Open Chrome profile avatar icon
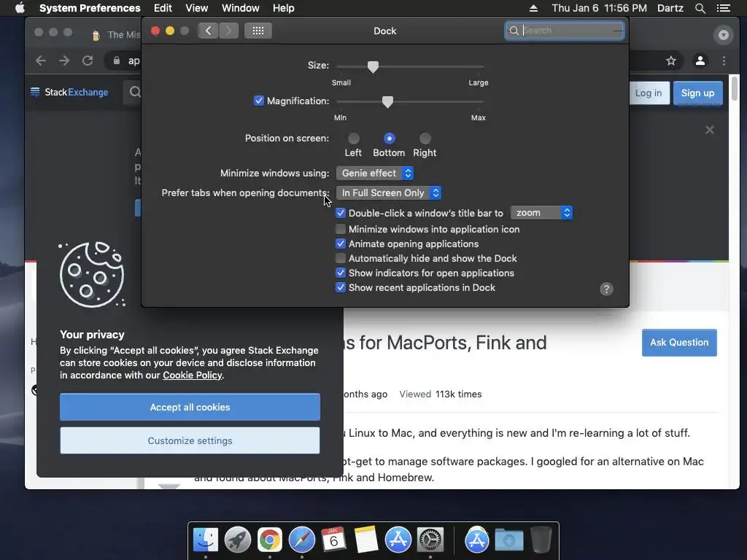Screen dimensions: 747x560 point(700,61)
